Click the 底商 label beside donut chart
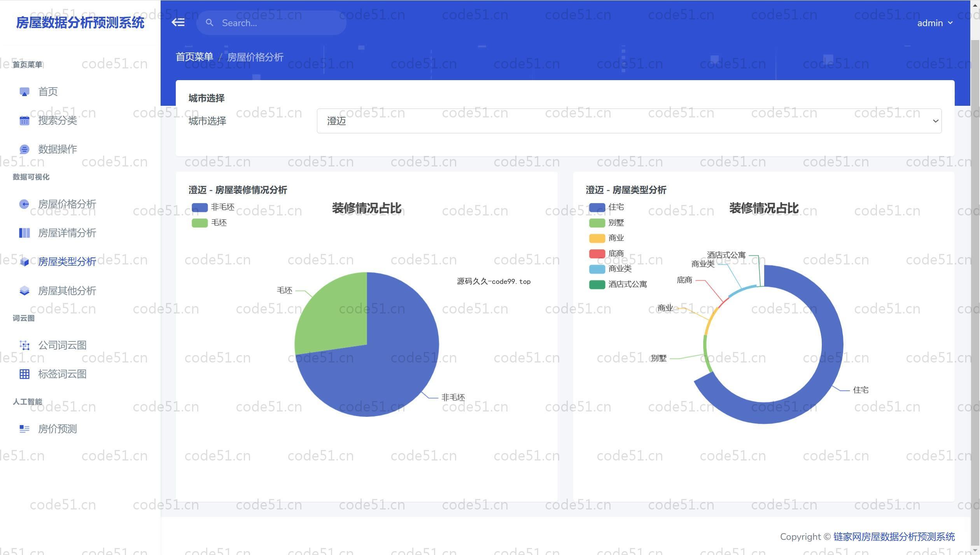This screenshot has height=555, width=980. tap(684, 280)
